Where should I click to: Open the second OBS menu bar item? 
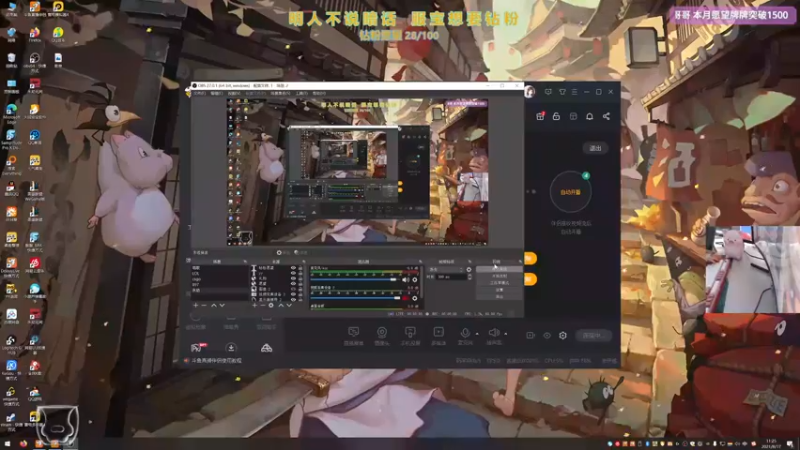pyautogui.click(x=217, y=94)
